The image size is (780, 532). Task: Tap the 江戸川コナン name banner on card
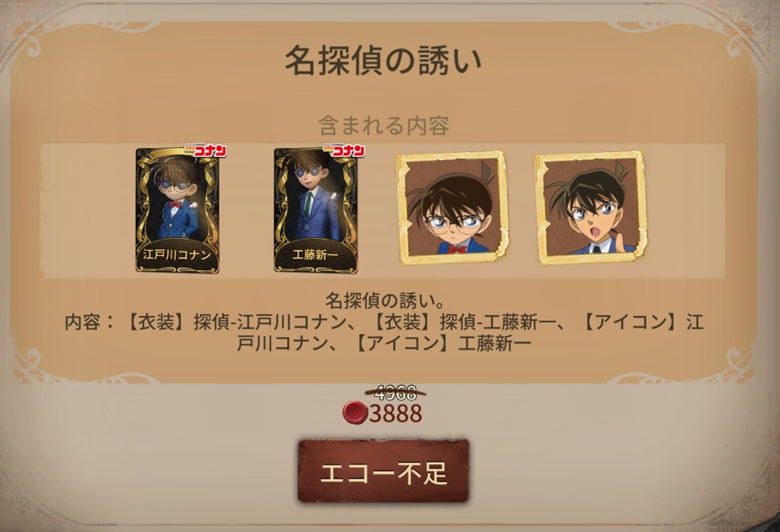pos(177,255)
